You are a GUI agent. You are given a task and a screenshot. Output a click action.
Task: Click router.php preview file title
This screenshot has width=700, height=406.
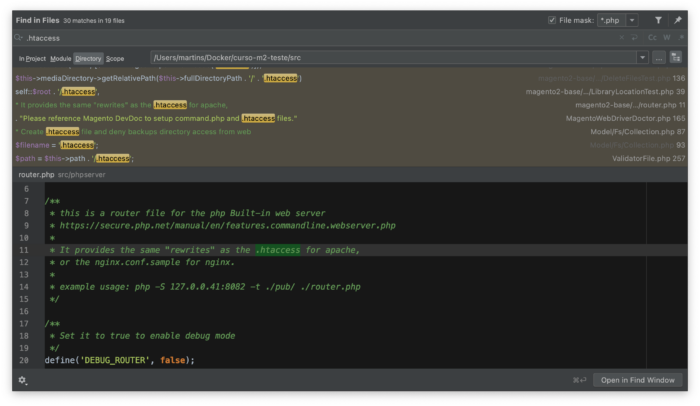click(x=36, y=175)
